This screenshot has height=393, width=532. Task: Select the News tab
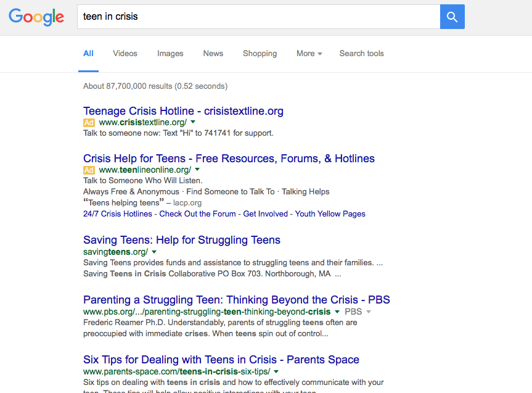pyautogui.click(x=213, y=54)
